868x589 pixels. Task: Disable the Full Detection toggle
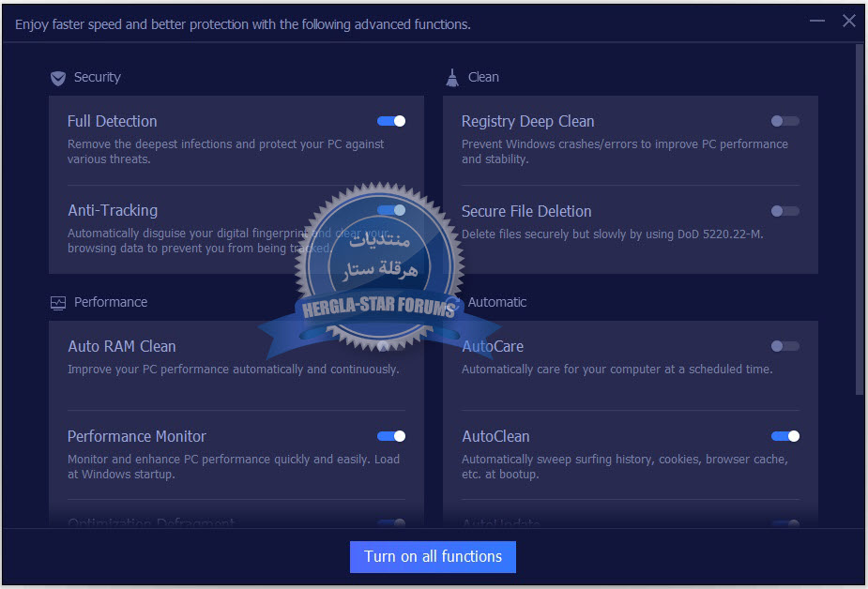pyautogui.click(x=390, y=121)
